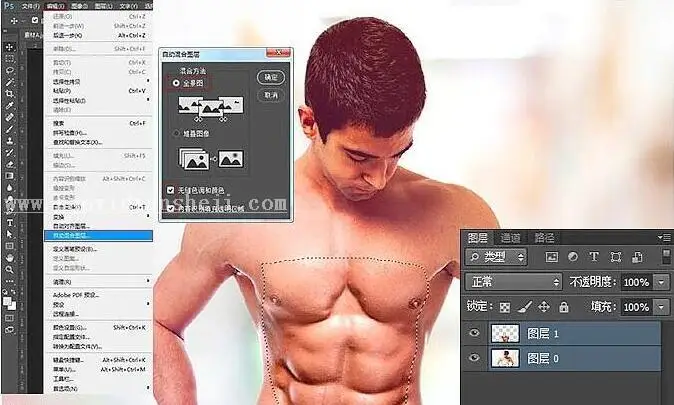Open the 图像 menu in menu bar
The height and width of the screenshot is (405, 674).
click(79, 6)
